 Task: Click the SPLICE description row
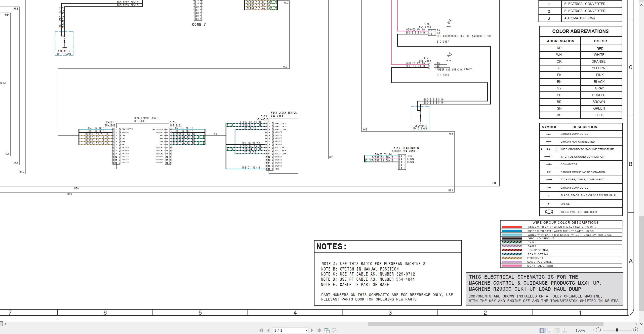coord(590,204)
